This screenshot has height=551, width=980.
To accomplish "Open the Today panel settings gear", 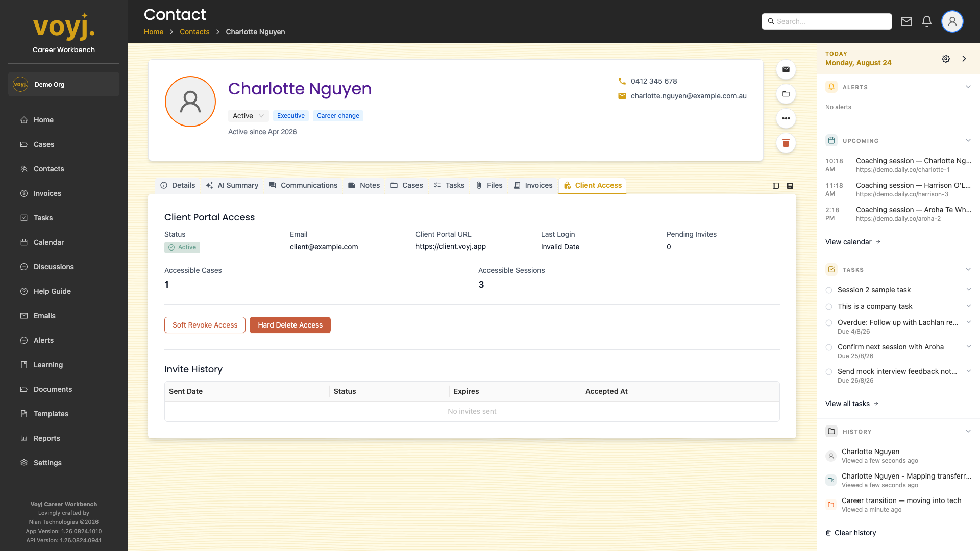I will click(946, 59).
